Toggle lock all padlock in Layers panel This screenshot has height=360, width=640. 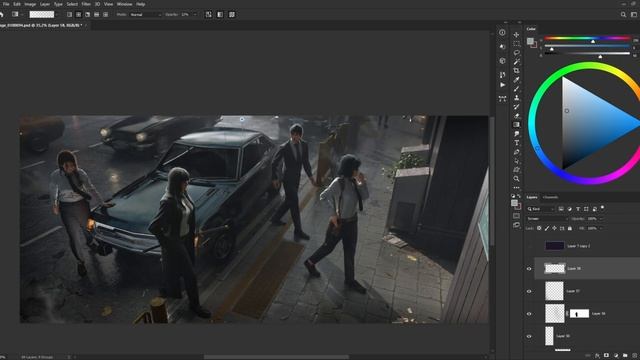click(x=570, y=228)
